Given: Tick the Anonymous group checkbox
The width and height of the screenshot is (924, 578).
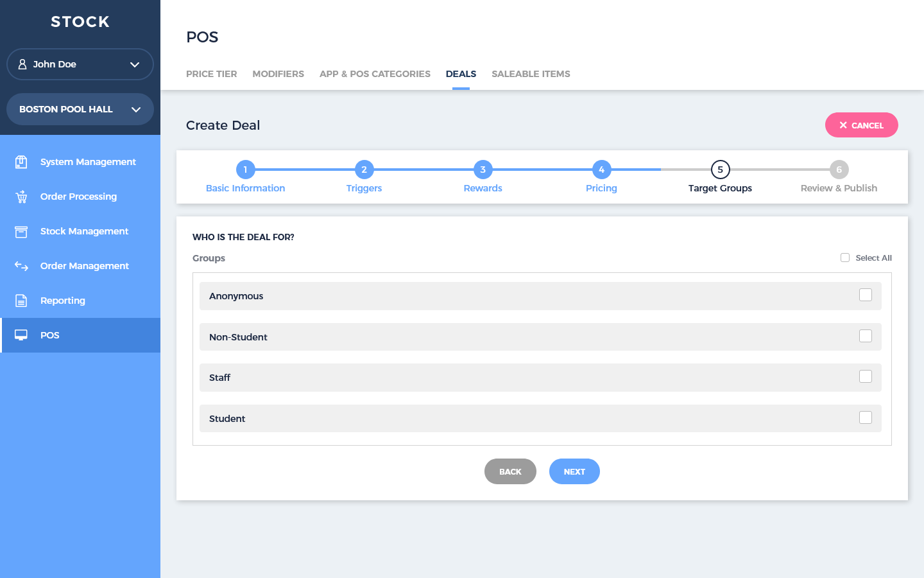Looking at the screenshot, I should (865, 295).
